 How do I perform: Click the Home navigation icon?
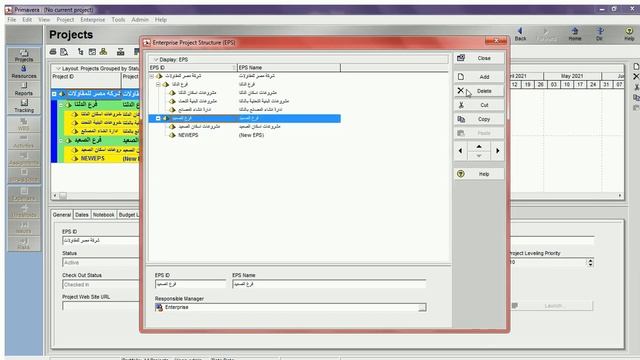tap(575, 34)
